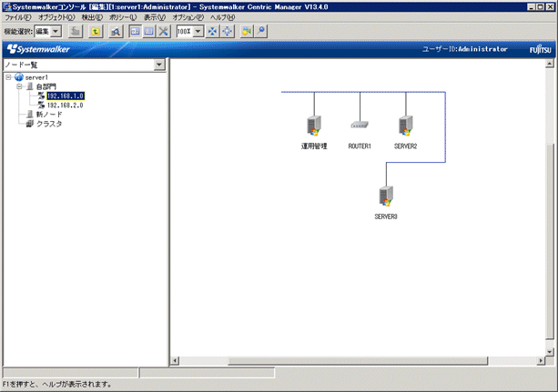This screenshot has width=558, height=392.
Task: Toggle the list view toolbar button
Action: 149,32
